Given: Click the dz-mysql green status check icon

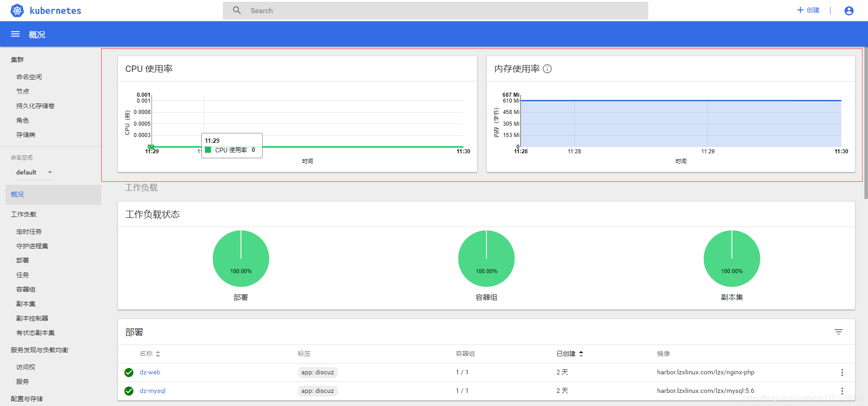Looking at the screenshot, I should pos(129,391).
